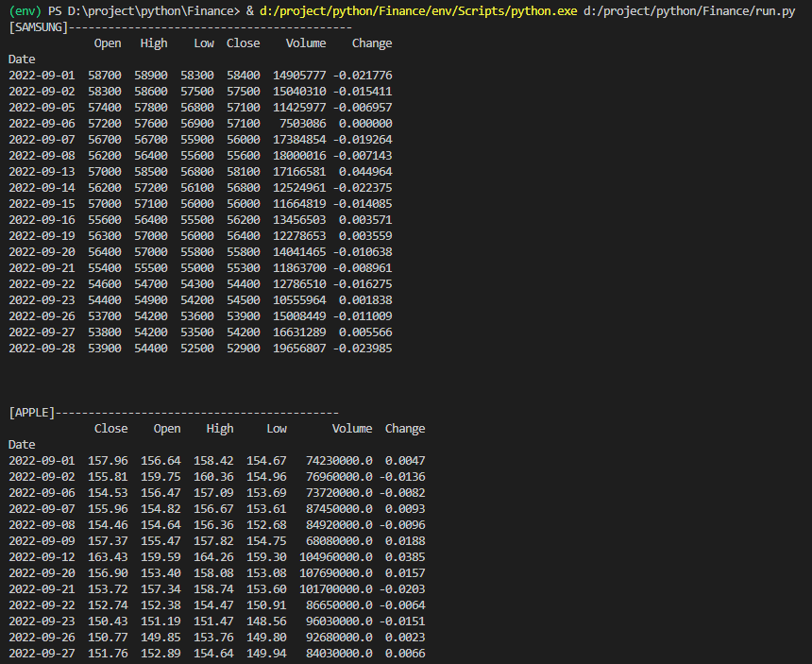Click the Apple Close column header
Image resolution: width=812 pixels, height=664 pixels.
click(x=110, y=428)
